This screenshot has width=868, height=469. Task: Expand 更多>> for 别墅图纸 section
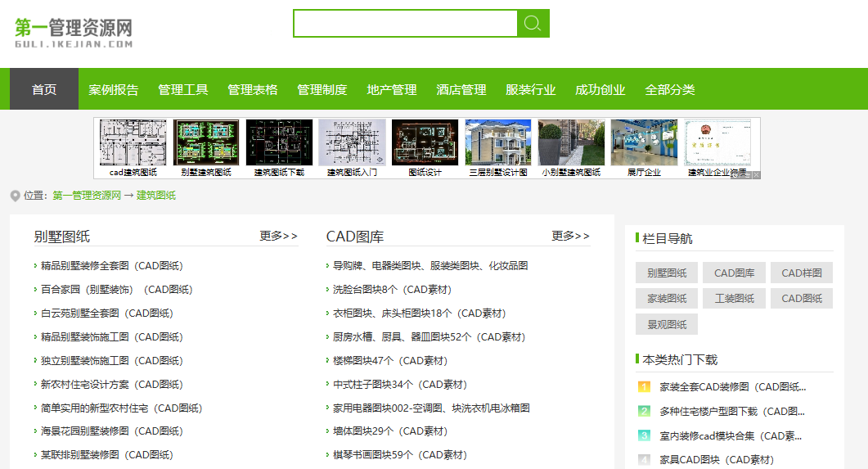pos(279,236)
